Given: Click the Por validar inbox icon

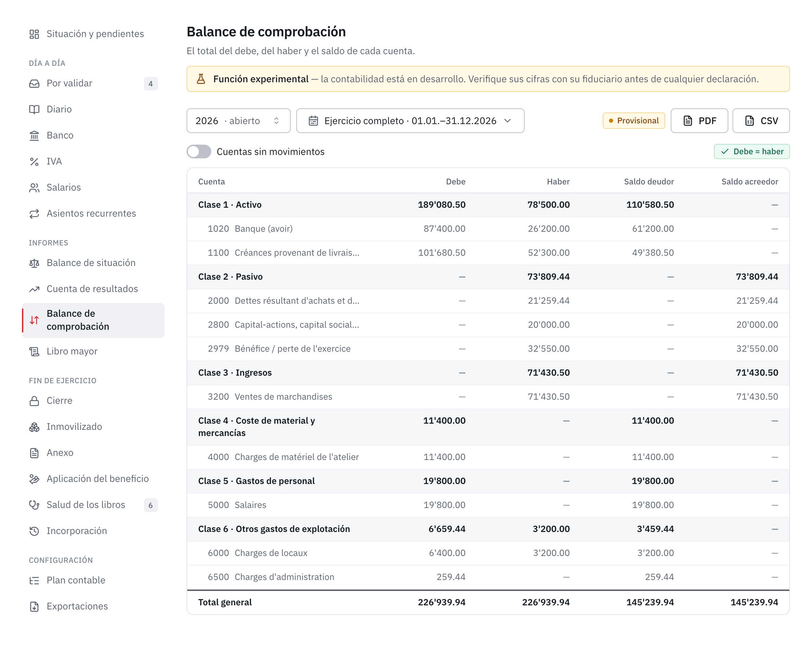Looking at the screenshot, I should [x=34, y=83].
